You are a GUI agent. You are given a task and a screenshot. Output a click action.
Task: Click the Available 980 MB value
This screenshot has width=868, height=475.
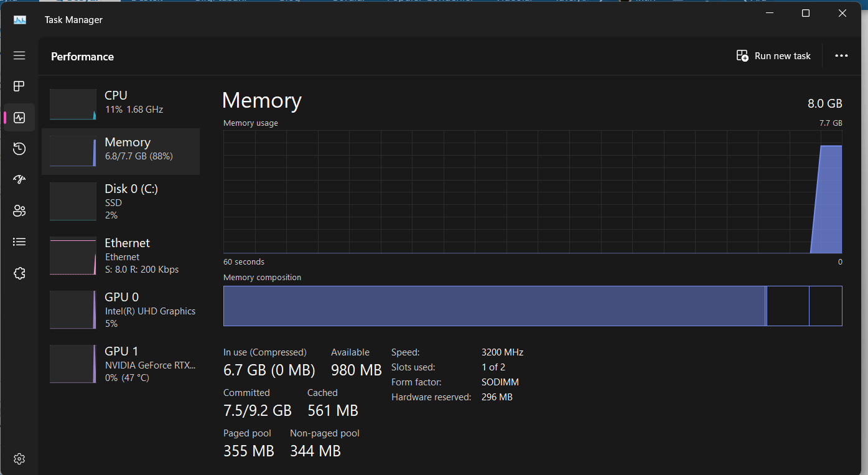click(x=356, y=370)
